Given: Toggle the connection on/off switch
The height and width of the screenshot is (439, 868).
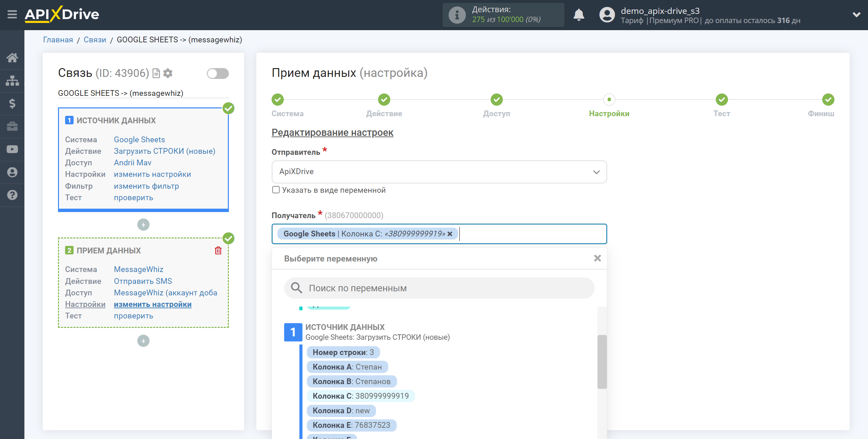Looking at the screenshot, I should click(x=218, y=74).
